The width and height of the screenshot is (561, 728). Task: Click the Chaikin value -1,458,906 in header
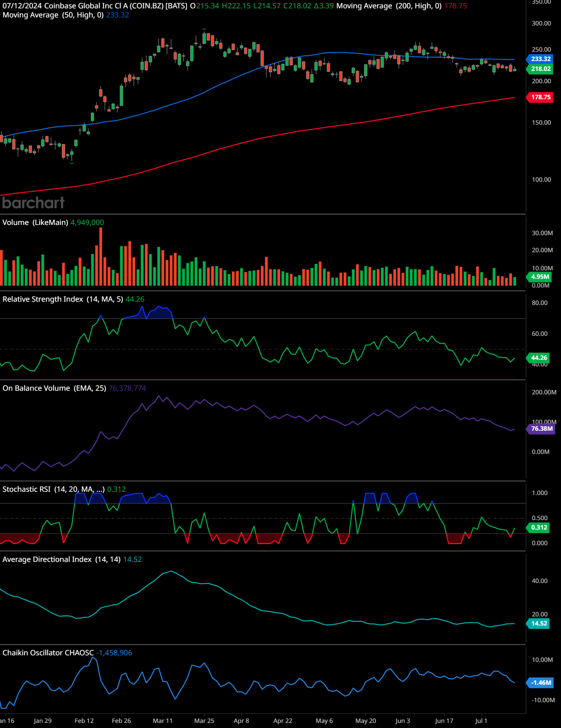click(114, 653)
